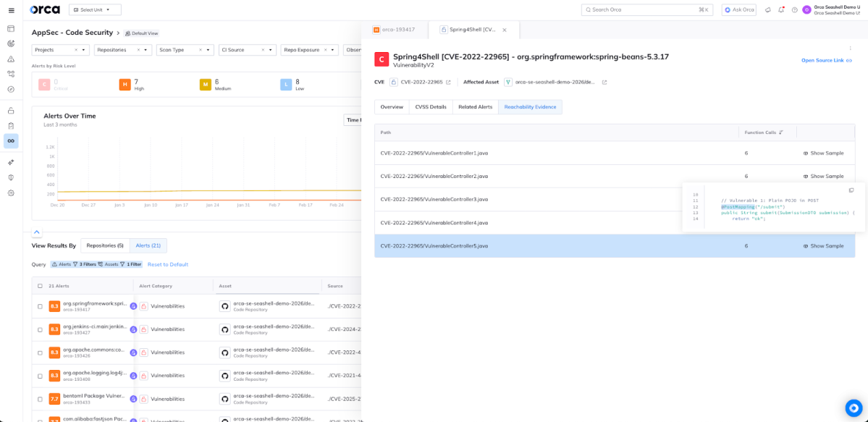Image resolution: width=868 pixels, height=422 pixels.
Task: Check the bentoml Package Vulnerability row checkbox
Action: (38, 399)
